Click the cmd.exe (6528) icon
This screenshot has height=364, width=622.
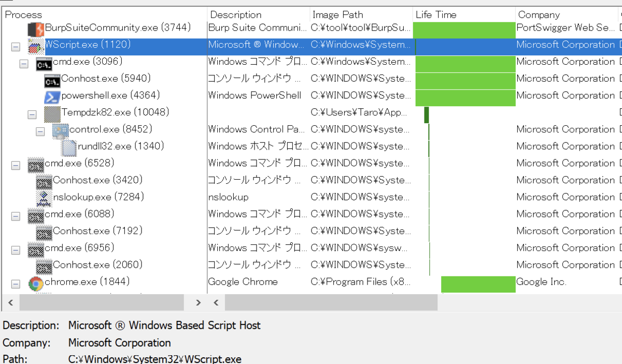coord(35,165)
